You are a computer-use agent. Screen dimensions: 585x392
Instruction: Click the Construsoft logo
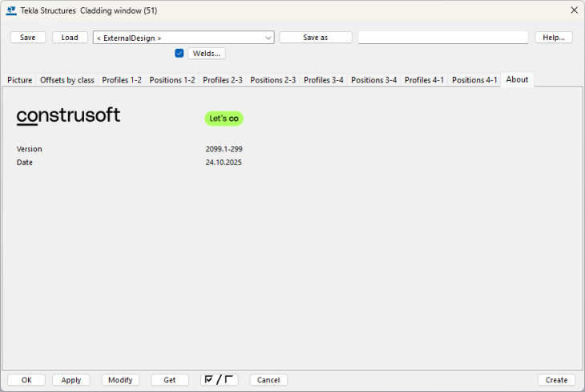[x=68, y=117]
